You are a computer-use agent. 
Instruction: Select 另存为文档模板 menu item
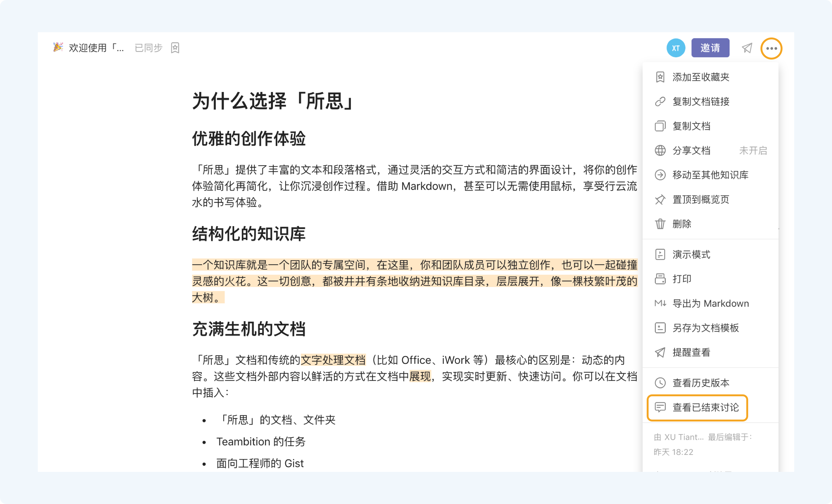(710, 328)
